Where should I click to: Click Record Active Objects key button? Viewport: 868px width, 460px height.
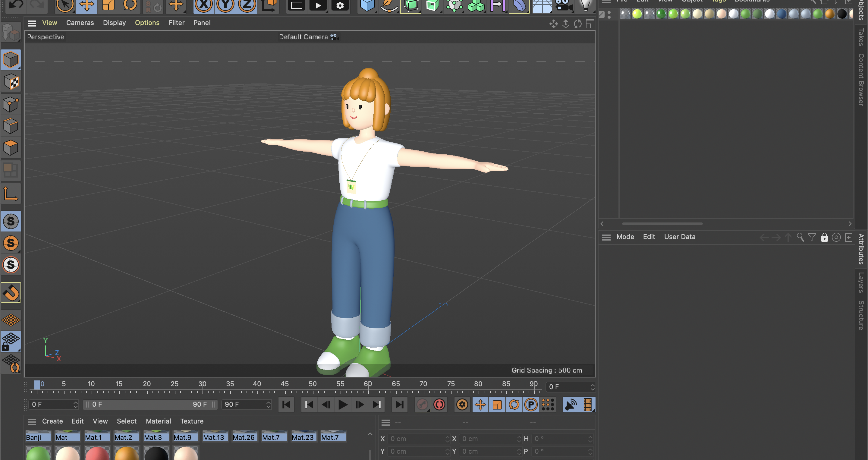[422, 405]
